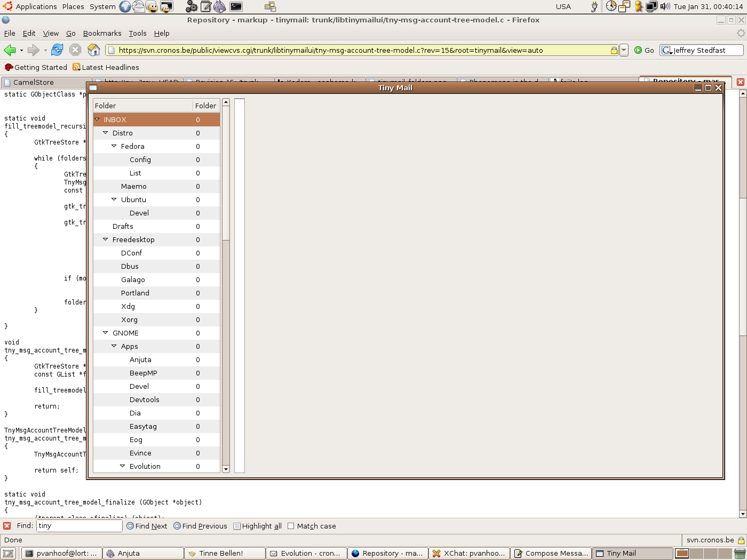Collapse the GNOME folder tree

click(x=105, y=333)
